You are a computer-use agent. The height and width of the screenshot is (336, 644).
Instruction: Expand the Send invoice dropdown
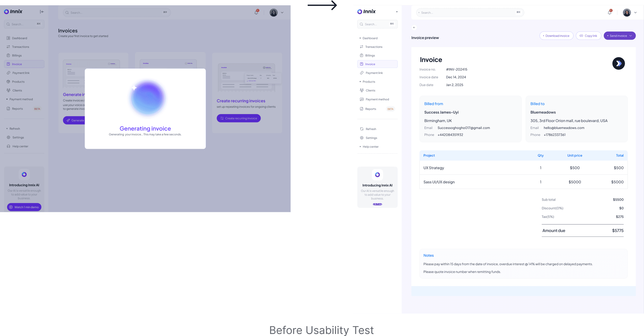click(630, 36)
